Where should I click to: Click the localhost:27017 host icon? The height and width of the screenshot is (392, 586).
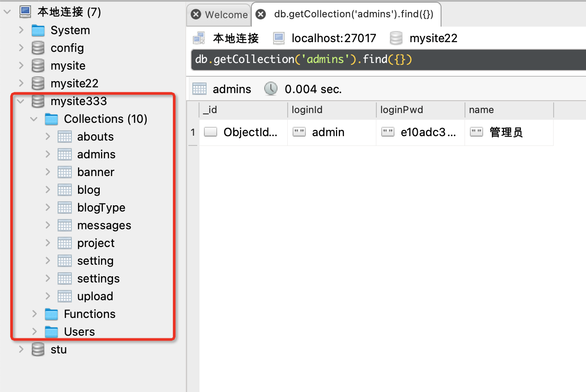[278, 38]
